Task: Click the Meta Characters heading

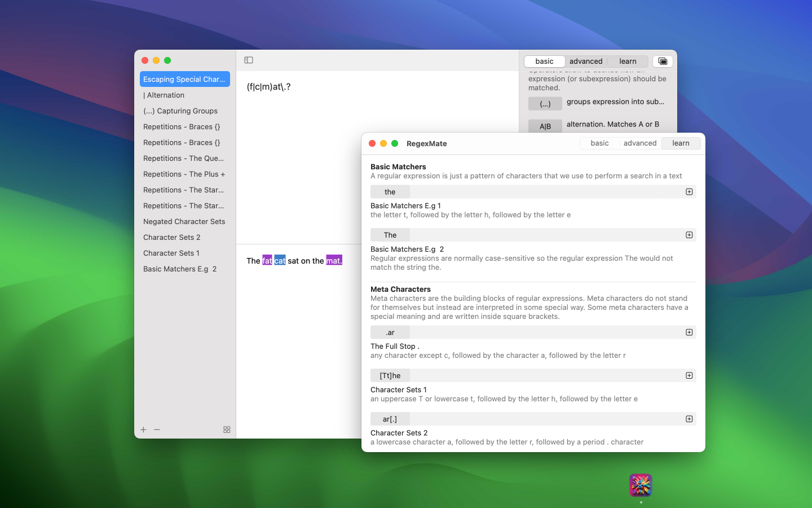Action: click(400, 289)
